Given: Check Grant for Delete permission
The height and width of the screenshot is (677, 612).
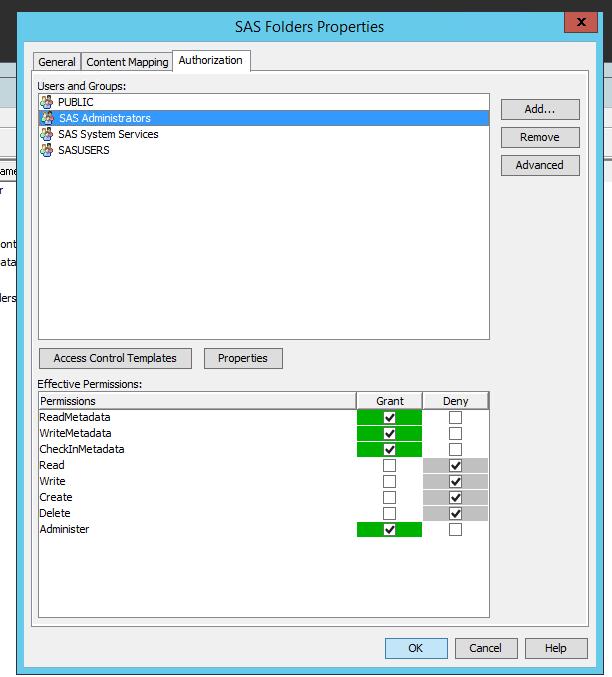Looking at the screenshot, I should pos(390,513).
